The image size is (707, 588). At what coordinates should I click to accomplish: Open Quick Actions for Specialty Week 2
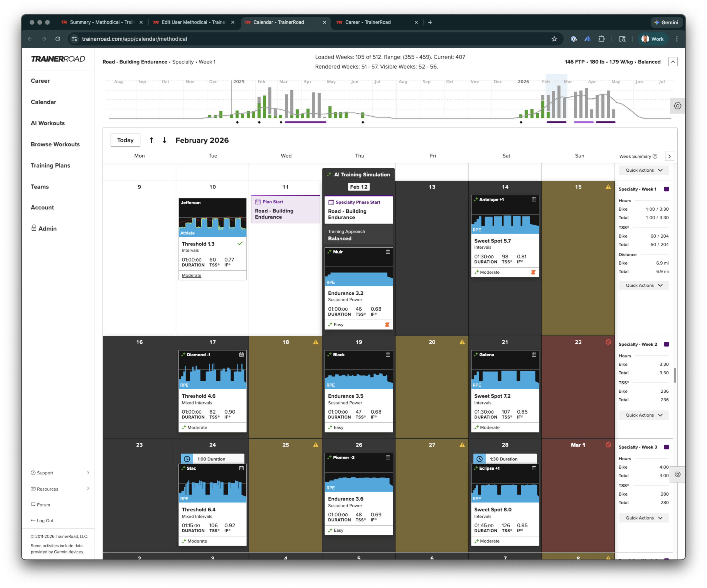(x=643, y=415)
